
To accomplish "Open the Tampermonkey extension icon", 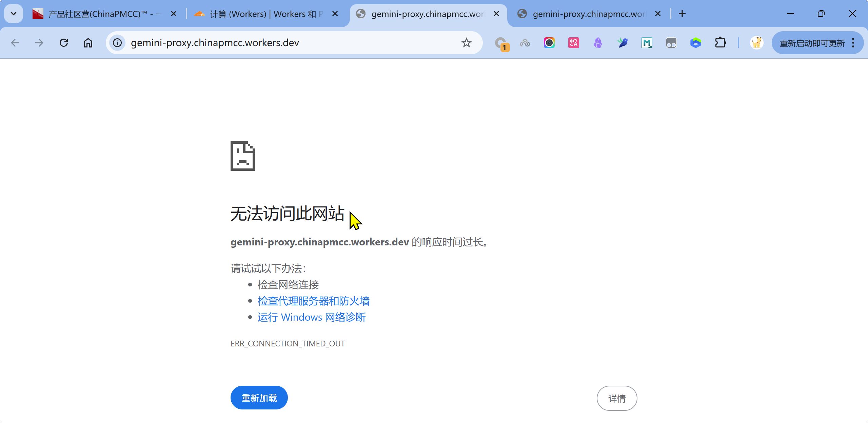I will 671,43.
